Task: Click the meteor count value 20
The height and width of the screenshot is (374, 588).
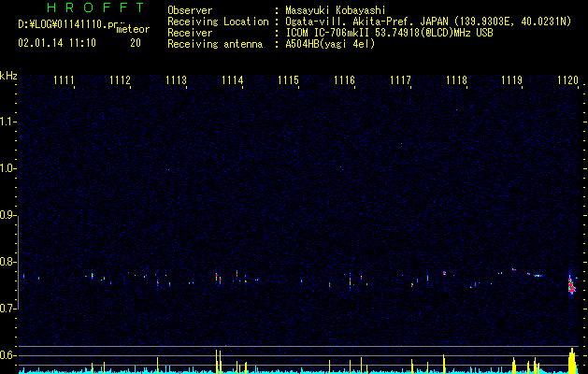Action: (136, 43)
